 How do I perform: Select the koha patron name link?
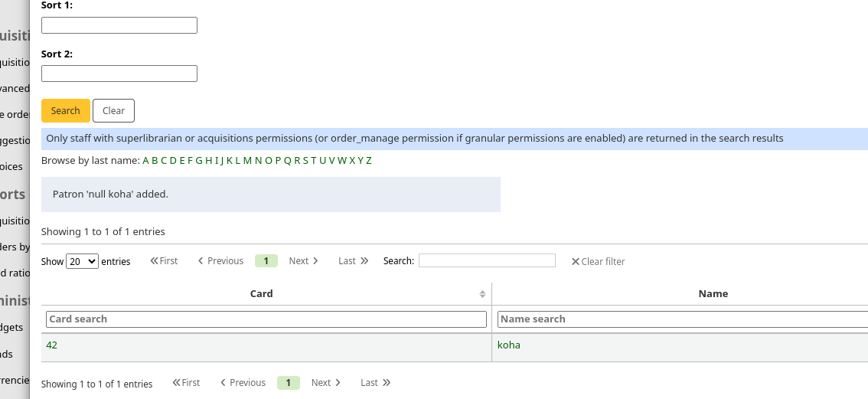pyautogui.click(x=508, y=345)
